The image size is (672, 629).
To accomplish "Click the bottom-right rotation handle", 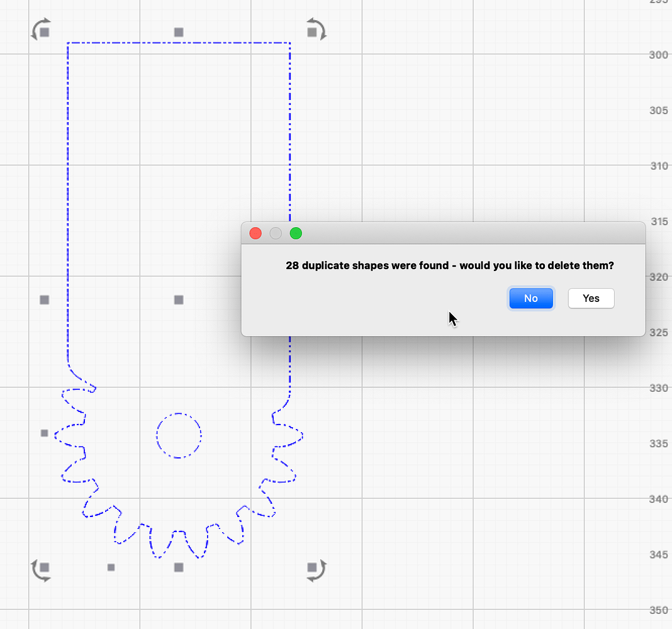I will (315, 570).
